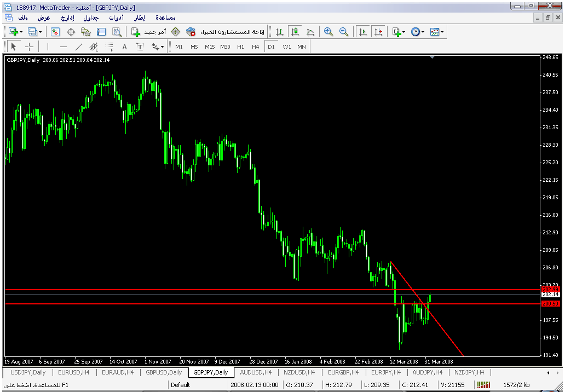This screenshot has height=392, width=565.
Task: Switch to NZDJPY,H4 chart tab
Action: (x=469, y=372)
